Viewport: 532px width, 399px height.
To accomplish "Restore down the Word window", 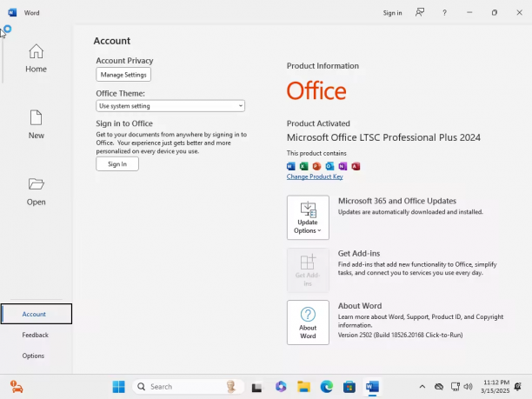I will tap(495, 12).
